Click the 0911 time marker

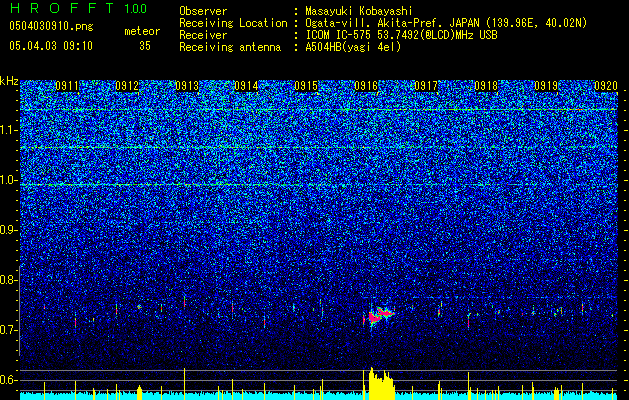tap(67, 86)
